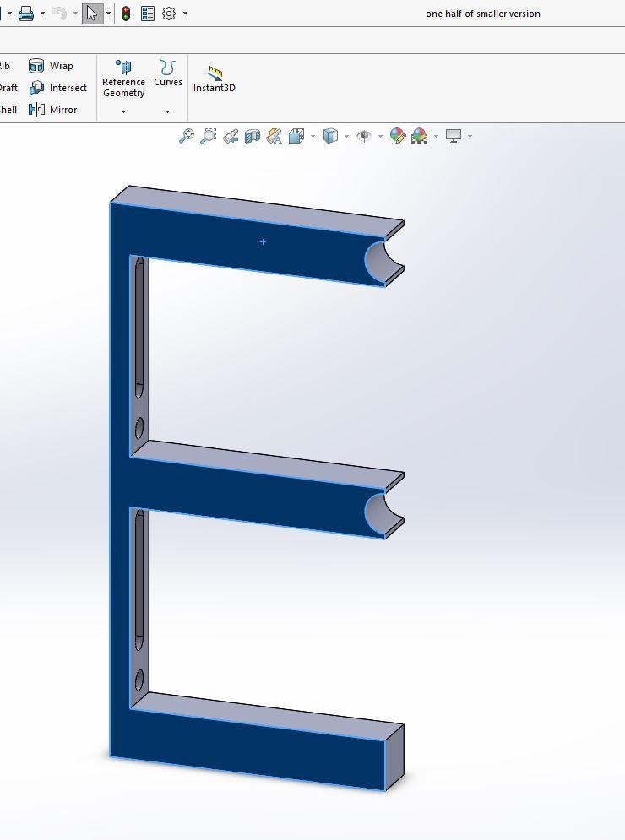625x840 pixels.
Task: Select top gray face of upper arm
Action: pos(258,210)
